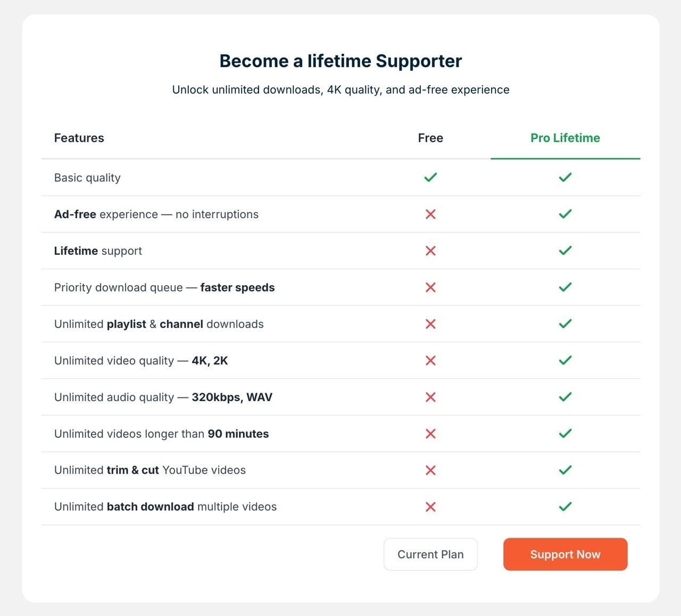Select the Pro Lifetime column header
The width and height of the screenshot is (681, 616).
[565, 138]
